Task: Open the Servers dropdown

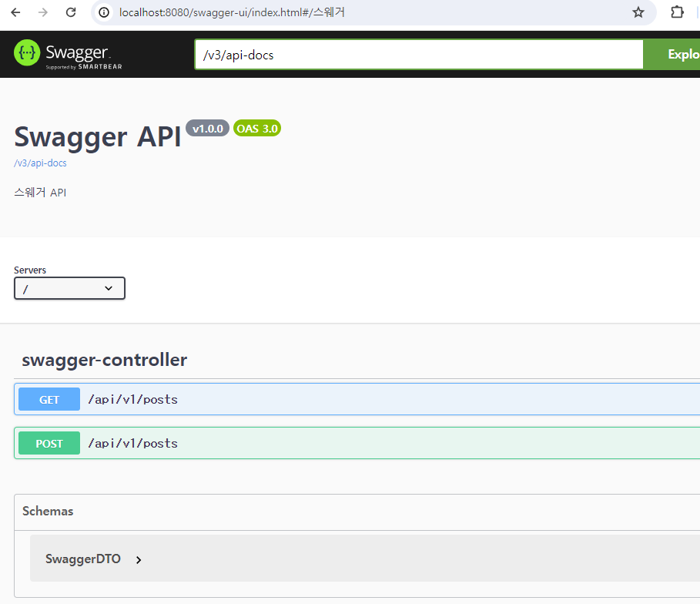Action: click(x=69, y=289)
